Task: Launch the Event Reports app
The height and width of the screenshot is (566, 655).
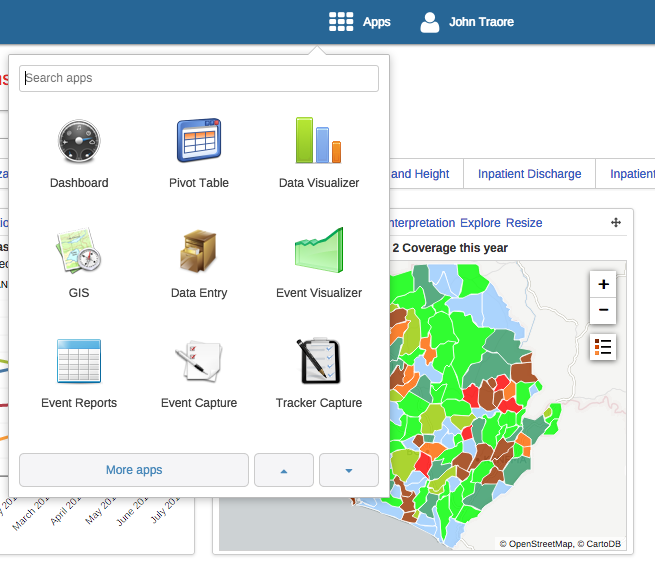Action: [x=79, y=362]
